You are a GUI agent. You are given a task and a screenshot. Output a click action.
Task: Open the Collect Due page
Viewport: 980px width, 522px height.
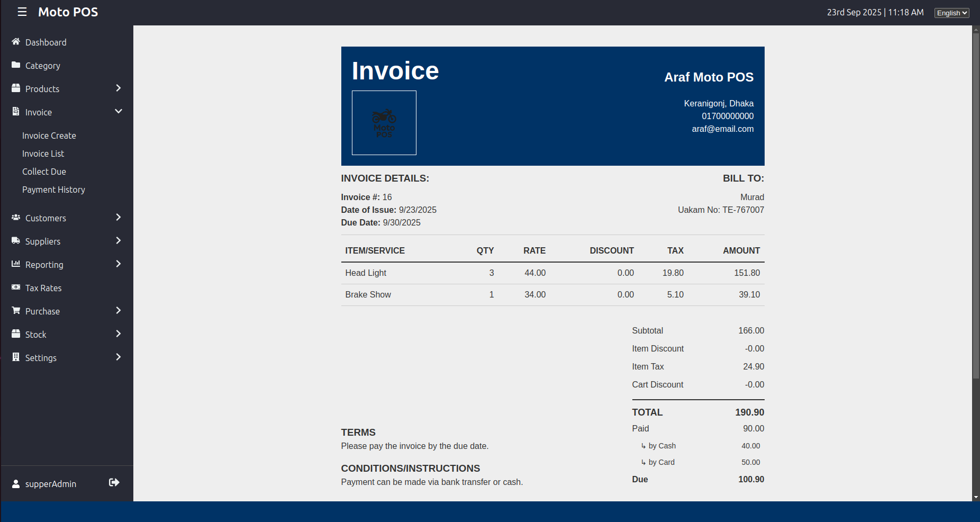(x=44, y=171)
